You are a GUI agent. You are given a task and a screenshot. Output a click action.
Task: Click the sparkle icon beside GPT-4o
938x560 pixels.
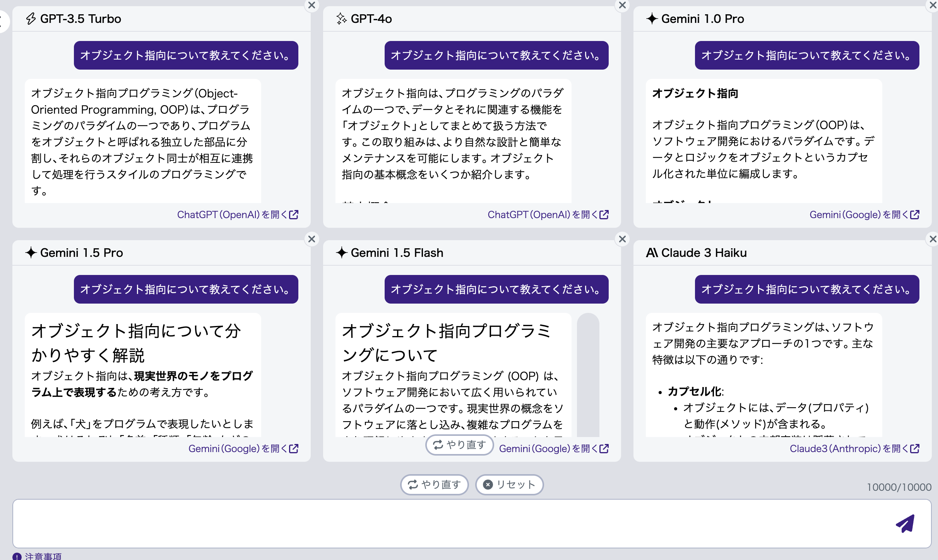tap(341, 19)
